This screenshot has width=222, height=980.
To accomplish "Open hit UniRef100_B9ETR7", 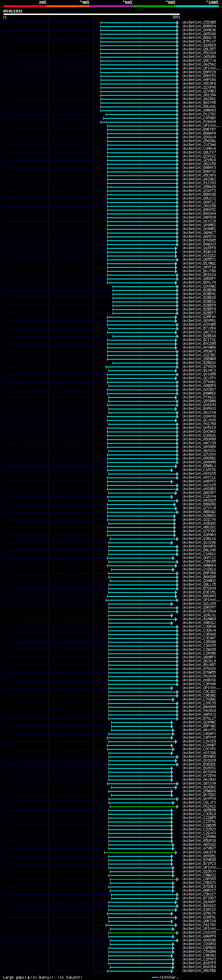I will click(199, 129).
